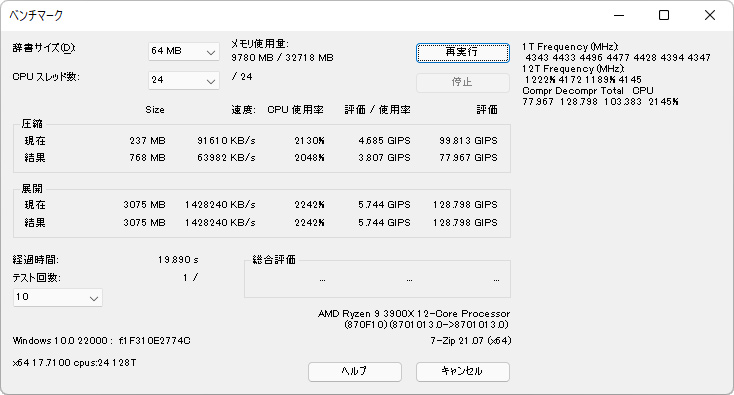Click the メモリ使用量 9780 MB value

click(252, 58)
